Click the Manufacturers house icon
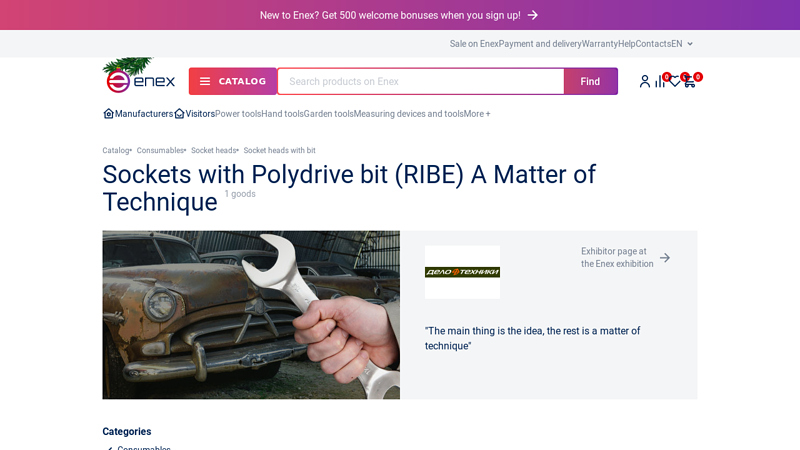Image resolution: width=800 pixels, height=450 pixels. tap(108, 113)
